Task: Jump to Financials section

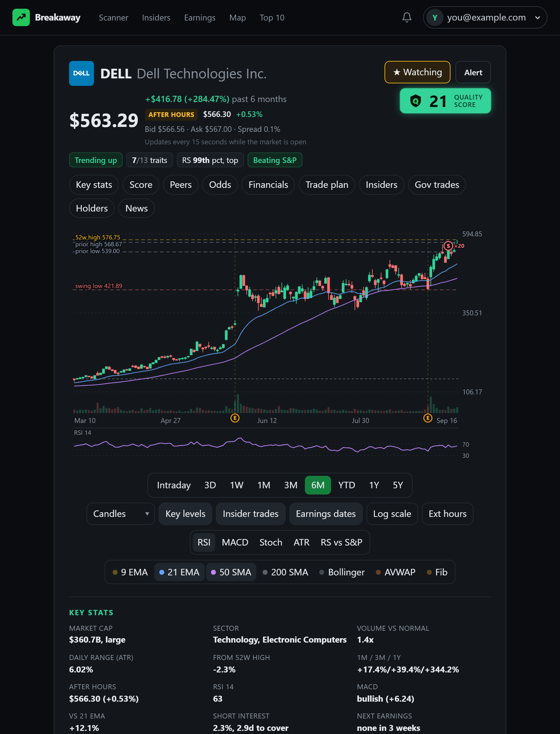Action: 268,184
